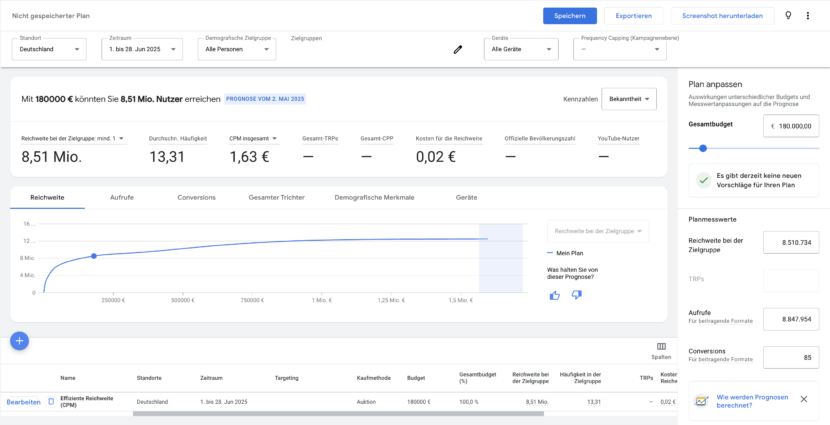830x425 pixels.
Task: Click the blue plus add button
Action: 20,341
